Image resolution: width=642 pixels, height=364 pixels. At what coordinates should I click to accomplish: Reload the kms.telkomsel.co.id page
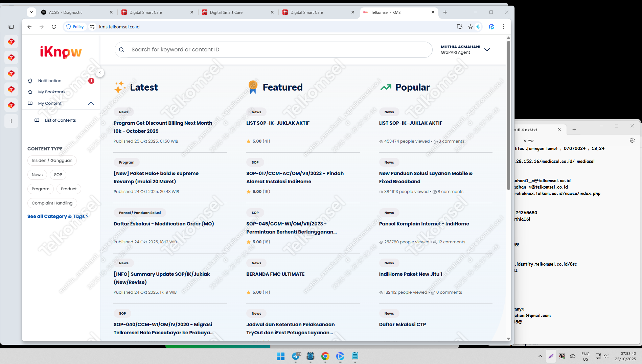(54, 27)
